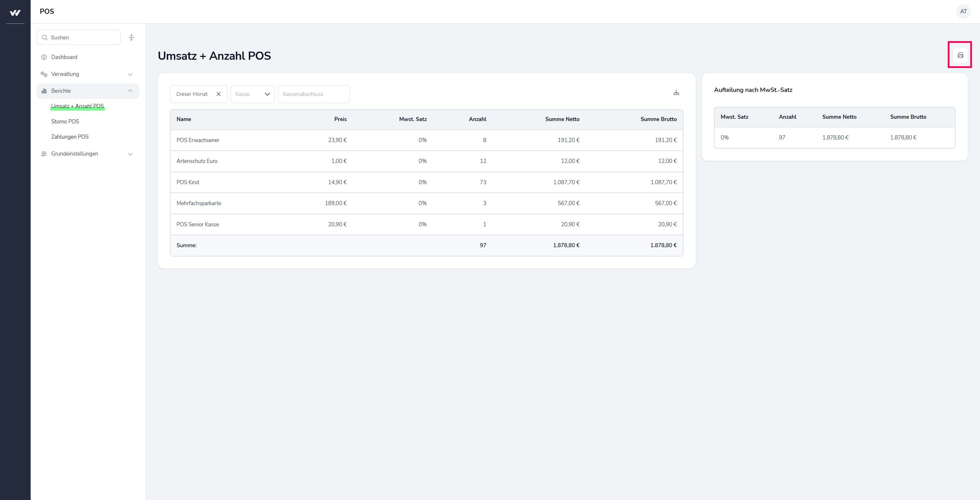Open Storno POS report
This screenshot has width=980, height=500.
[65, 122]
